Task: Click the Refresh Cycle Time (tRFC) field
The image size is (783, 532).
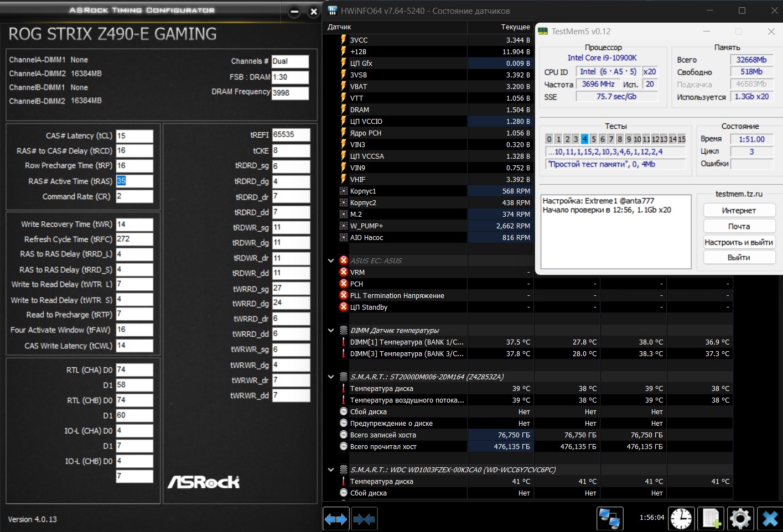Action: 134,239
